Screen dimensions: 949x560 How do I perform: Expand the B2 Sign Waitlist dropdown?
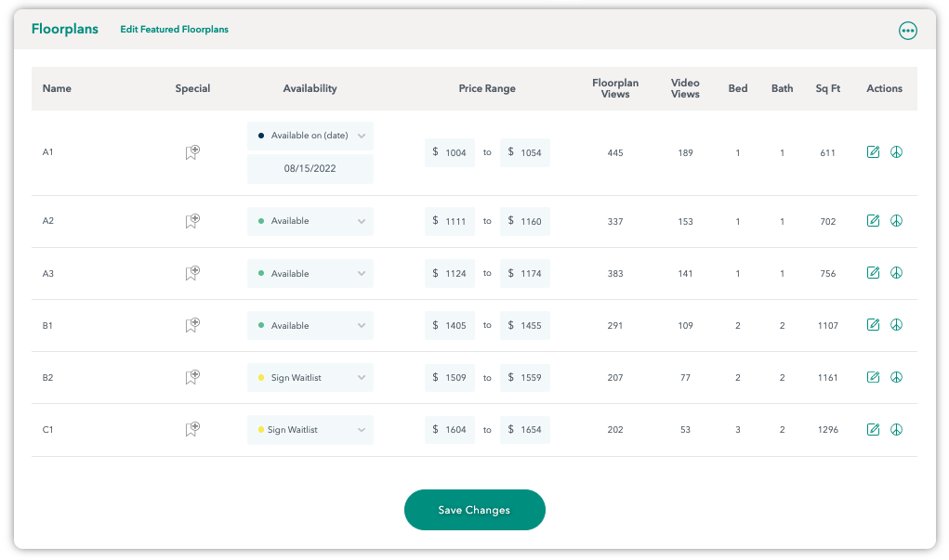[310, 377]
